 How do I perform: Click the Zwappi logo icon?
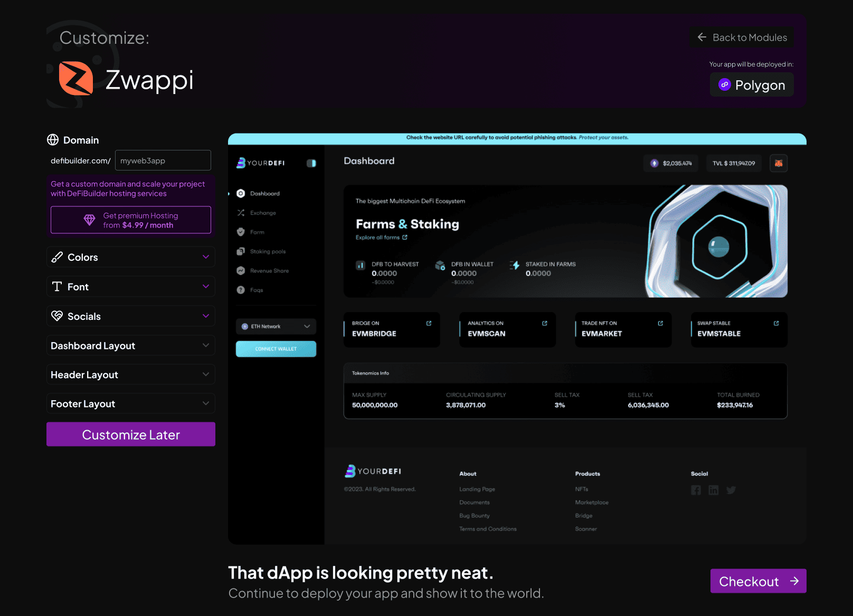coord(76,78)
